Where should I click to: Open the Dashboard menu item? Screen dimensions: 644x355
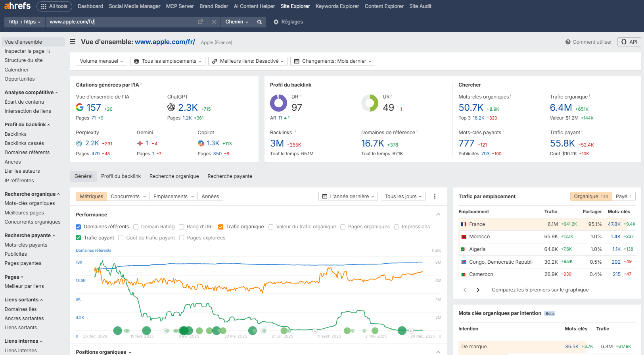tap(90, 6)
